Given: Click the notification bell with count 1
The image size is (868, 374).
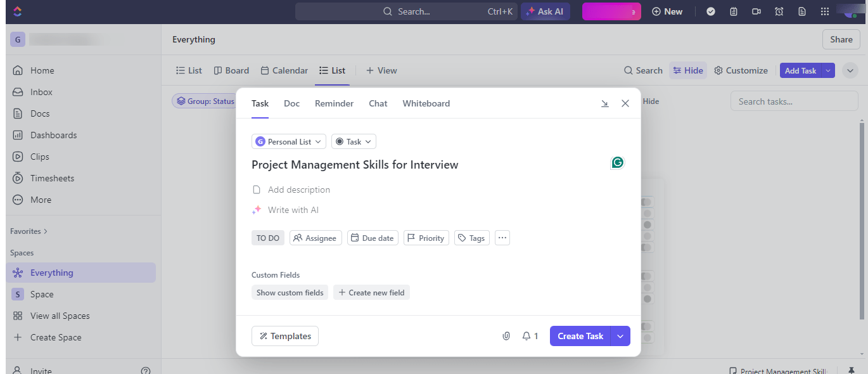Looking at the screenshot, I should [530, 336].
